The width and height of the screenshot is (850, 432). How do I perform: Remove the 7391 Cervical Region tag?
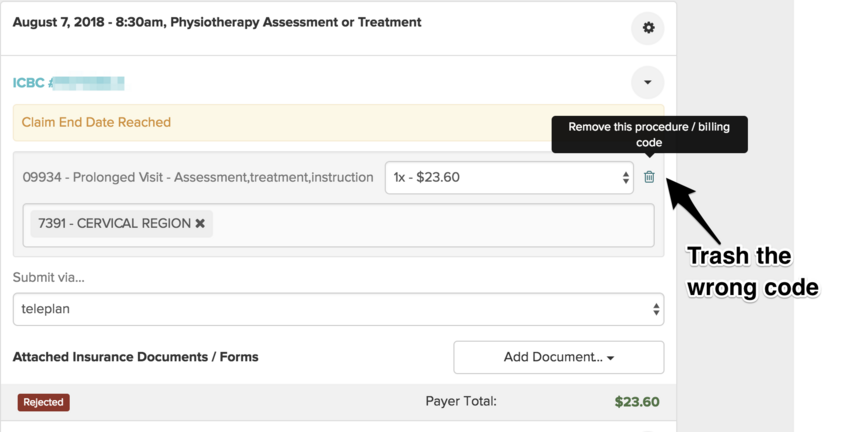coord(200,223)
